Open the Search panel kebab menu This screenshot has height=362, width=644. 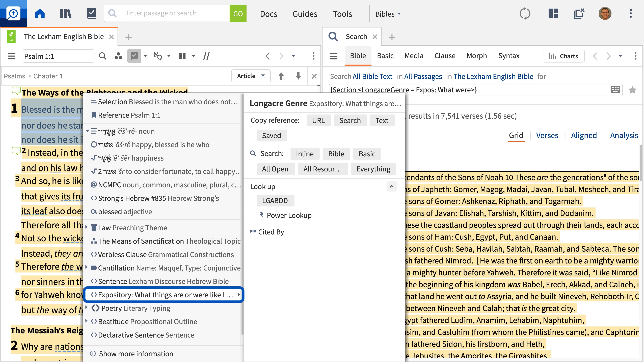pyautogui.click(x=635, y=56)
